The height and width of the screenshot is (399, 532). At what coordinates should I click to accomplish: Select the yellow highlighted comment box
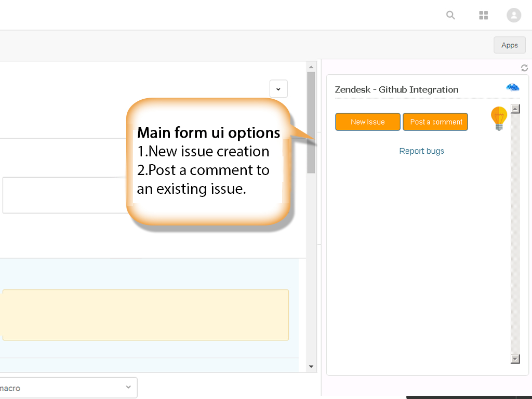coord(145,314)
